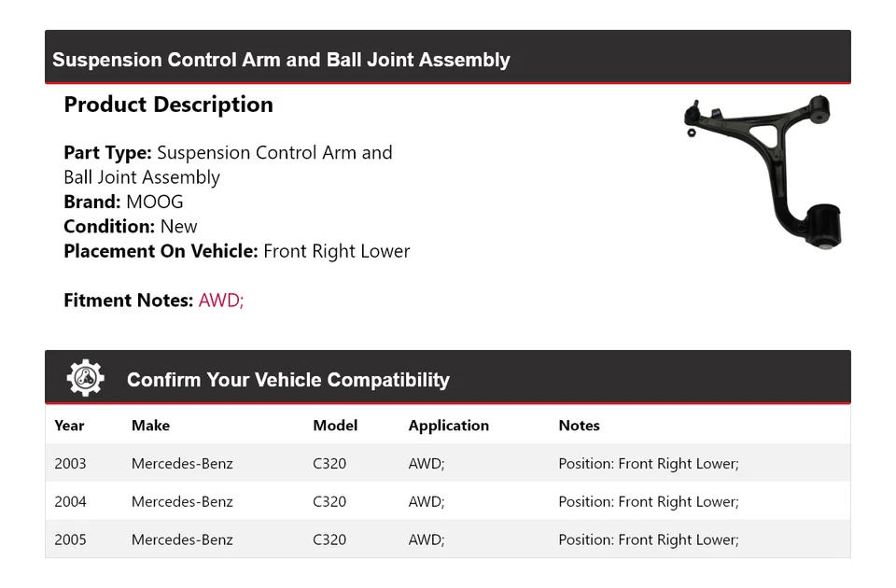The image size is (896, 588).
Task: Click the gear compatibility icon
Action: (85, 378)
